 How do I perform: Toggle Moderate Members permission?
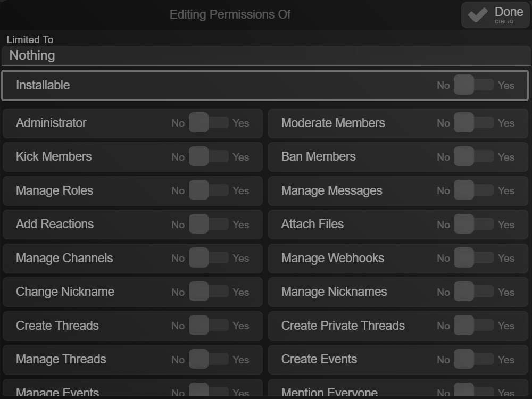point(473,123)
